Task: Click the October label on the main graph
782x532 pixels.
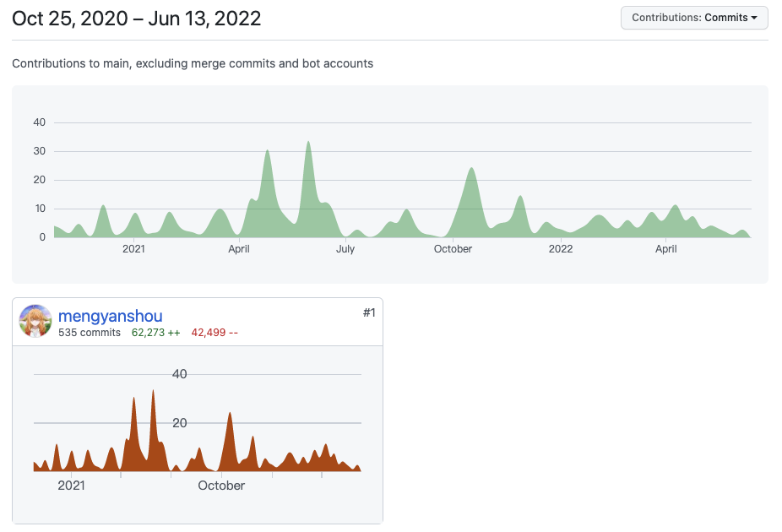Action: click(x=453, y=249)
